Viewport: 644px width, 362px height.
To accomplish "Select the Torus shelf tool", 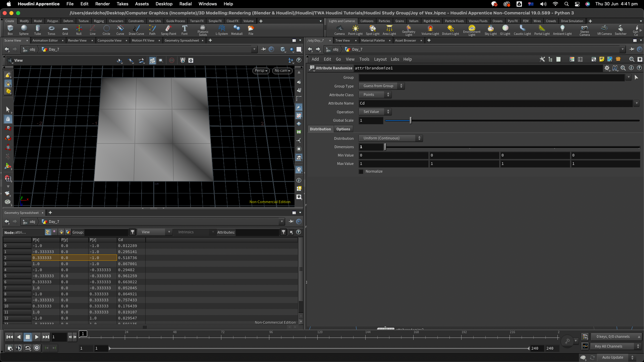I will tap(51, 29).
